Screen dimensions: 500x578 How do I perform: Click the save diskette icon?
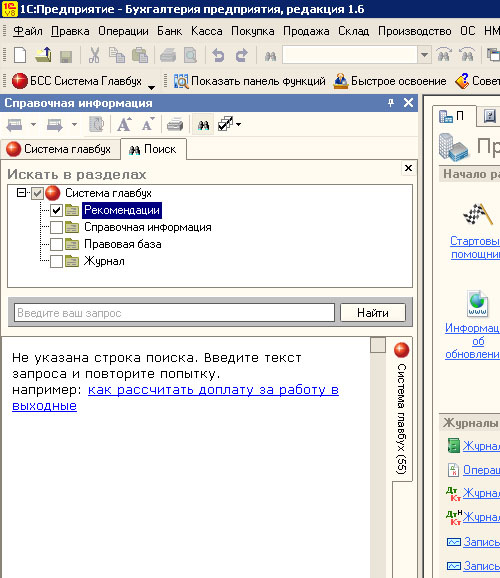point(66,56)
